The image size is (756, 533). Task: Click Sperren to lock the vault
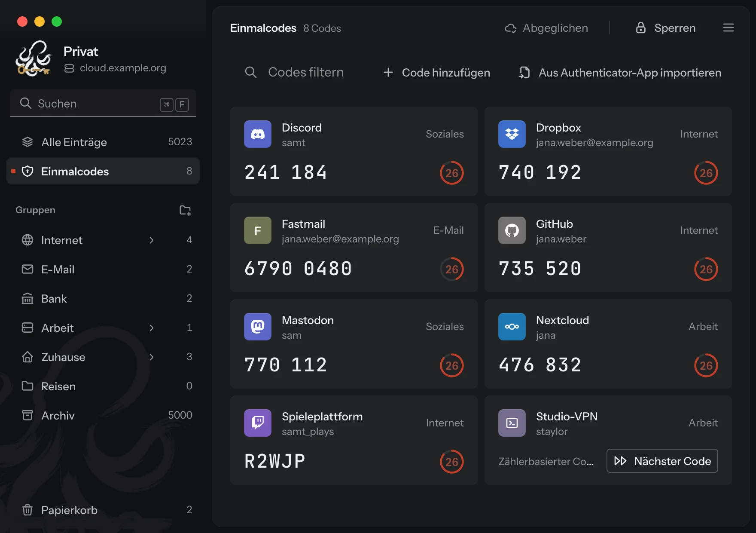[665, 28]
